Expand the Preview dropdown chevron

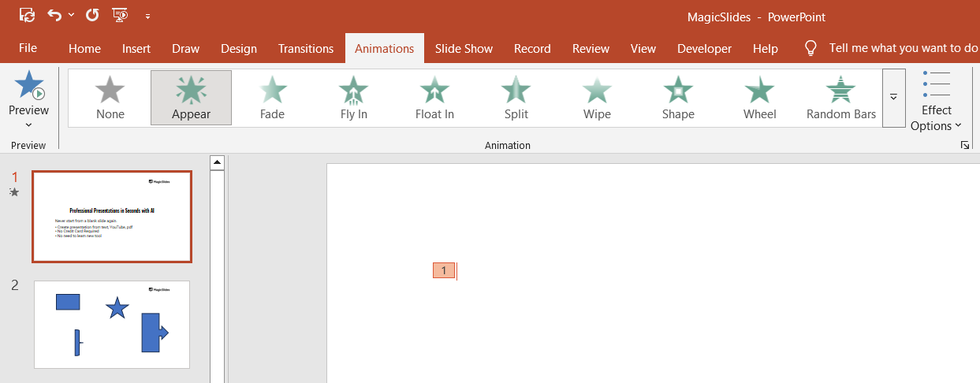pyautogui.click(x=28, y=125)
